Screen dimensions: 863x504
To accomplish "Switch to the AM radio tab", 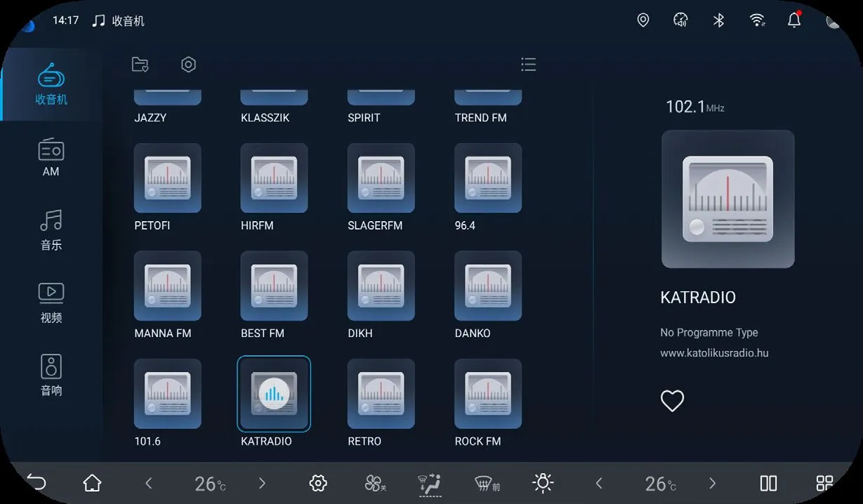I will coord(51,157).
